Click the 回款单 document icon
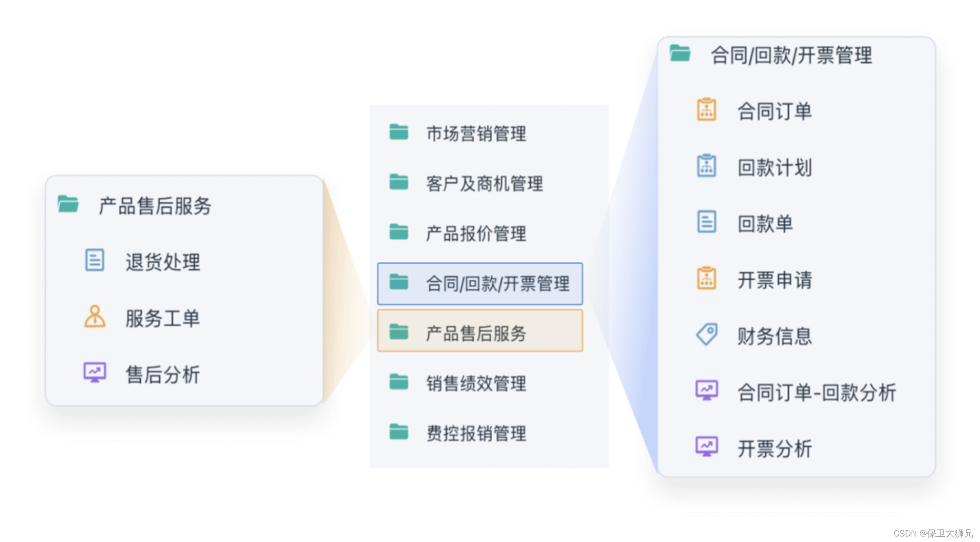The image size is (980, 542). tap(706, 222)
